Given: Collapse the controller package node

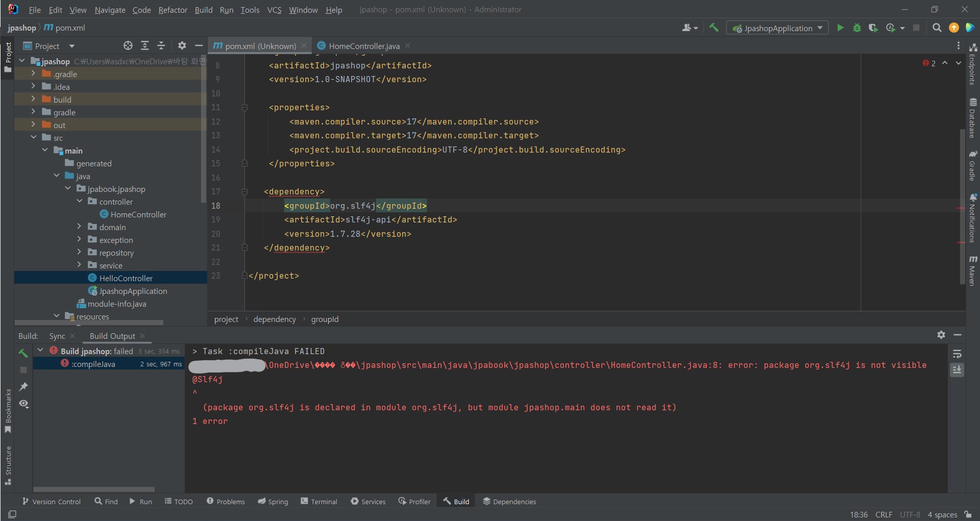Looking at the screenshot, I should (x=79, y=201).
